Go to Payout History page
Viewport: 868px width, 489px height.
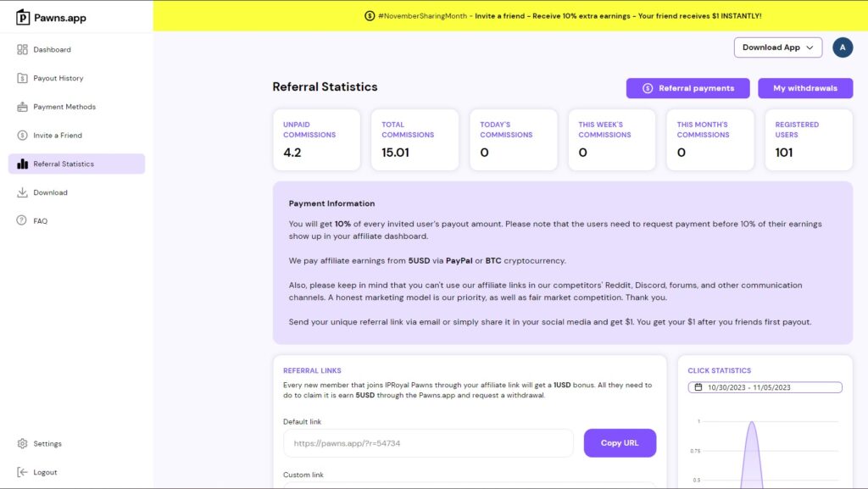76,78
